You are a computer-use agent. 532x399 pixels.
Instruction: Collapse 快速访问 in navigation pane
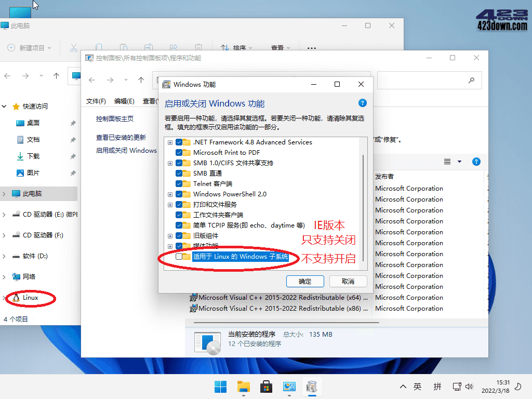pos(4,106)
